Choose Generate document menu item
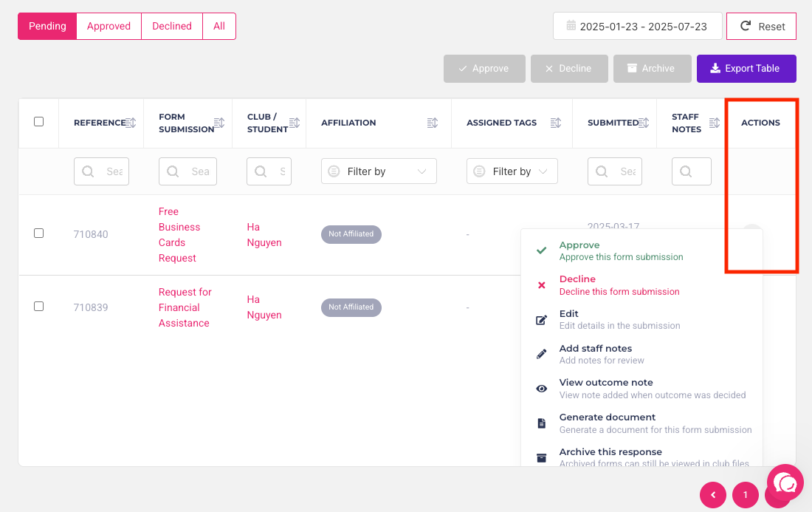 641,423
